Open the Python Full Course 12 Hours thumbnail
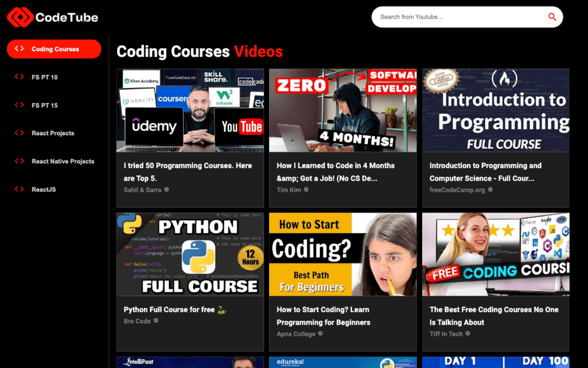Screen dimensions: 588x368 [190, 254]
